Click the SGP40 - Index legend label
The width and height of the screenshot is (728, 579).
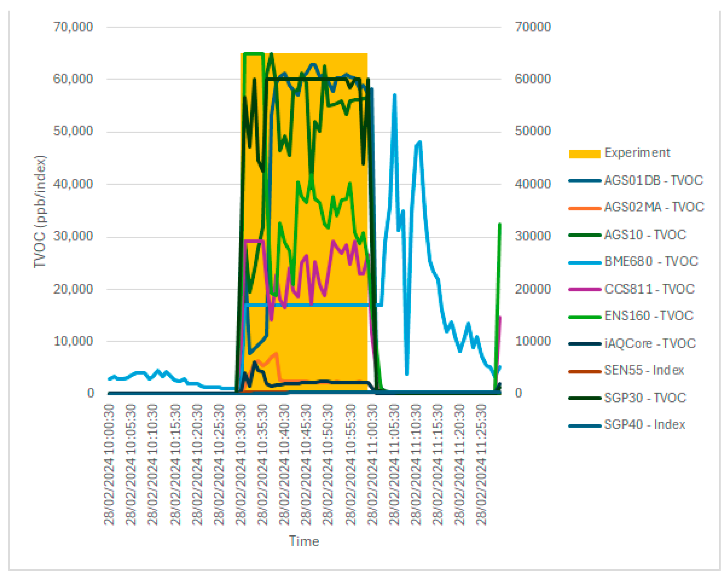(644, 425)
